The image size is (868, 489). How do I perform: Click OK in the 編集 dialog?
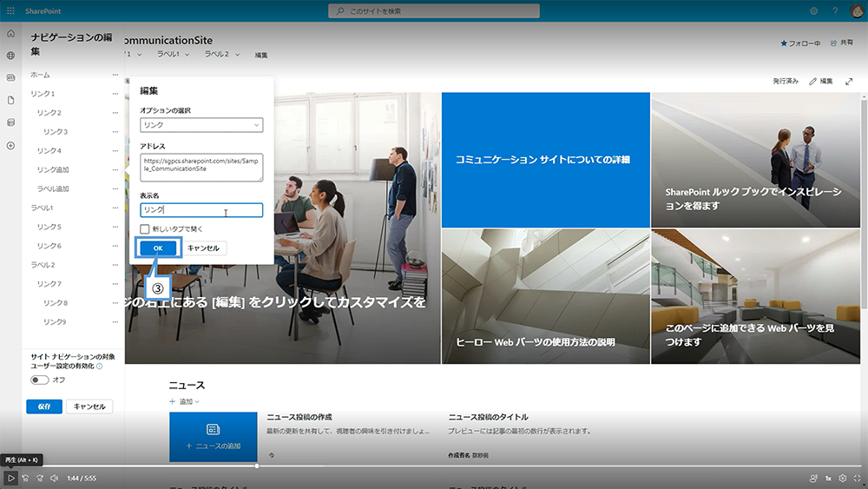pyautogui.click(x=158, y=248)
